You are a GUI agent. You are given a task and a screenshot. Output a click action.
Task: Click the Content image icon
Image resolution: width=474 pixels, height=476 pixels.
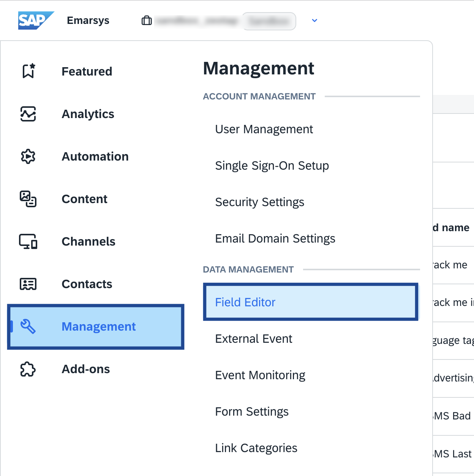[28, 199]
